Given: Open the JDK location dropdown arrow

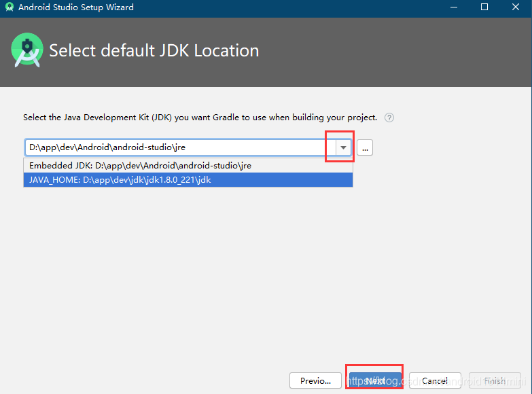Looking at the screenshot, I should (343, 147).
